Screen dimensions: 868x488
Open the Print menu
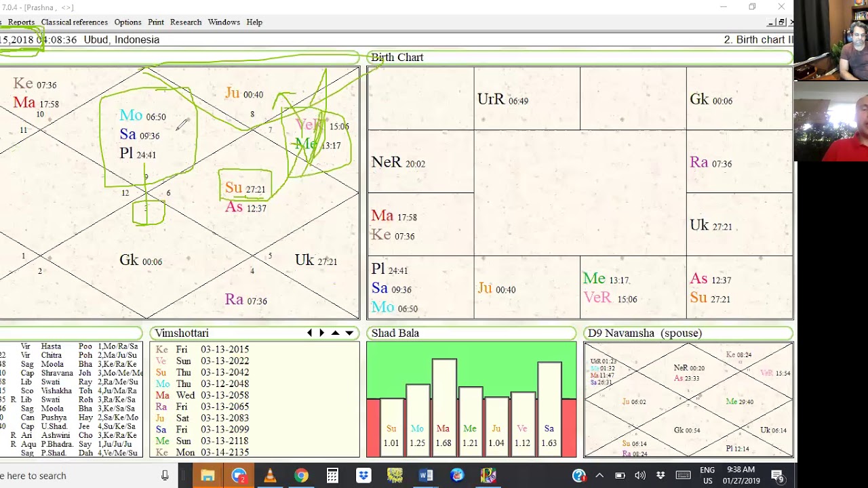point(156,22)
